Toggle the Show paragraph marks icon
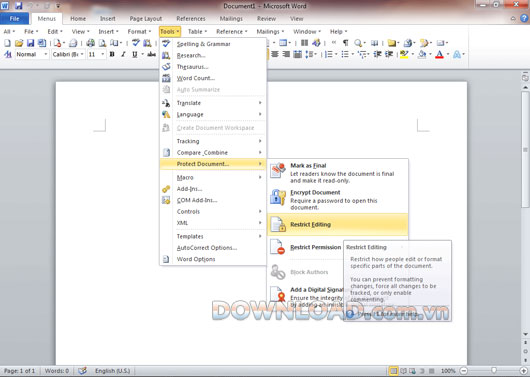Image resolution: width=530 pixels, height=377 pixels. click(x=345, y=43)
